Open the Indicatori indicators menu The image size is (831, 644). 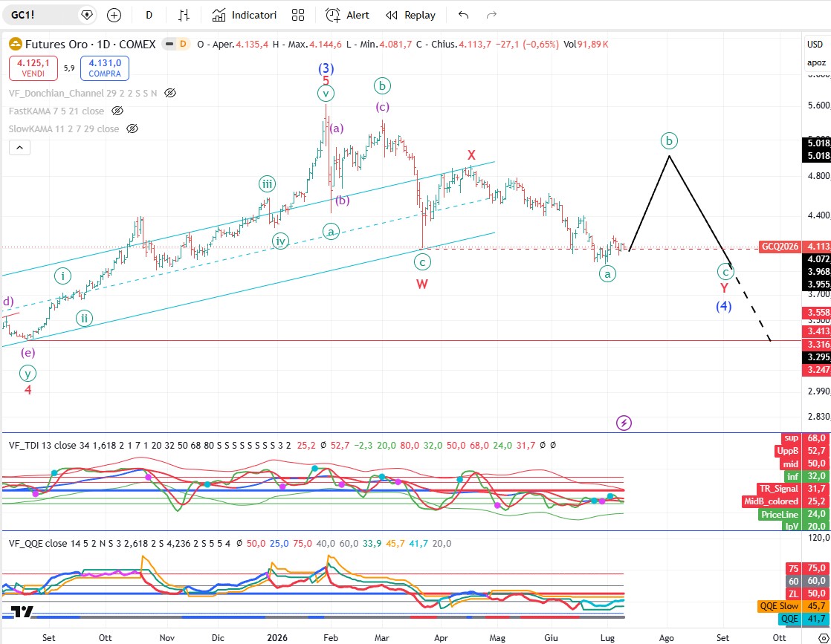point(245,16)
